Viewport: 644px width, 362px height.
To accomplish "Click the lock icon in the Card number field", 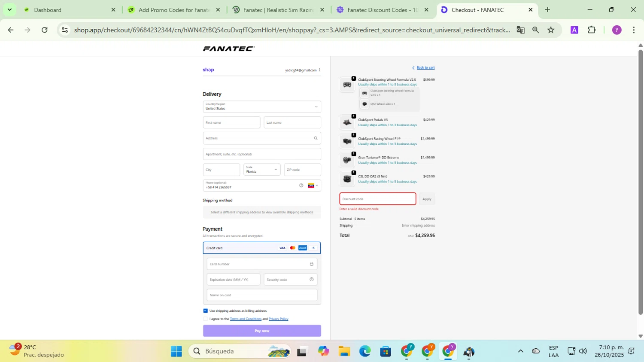I will [312, 264].
